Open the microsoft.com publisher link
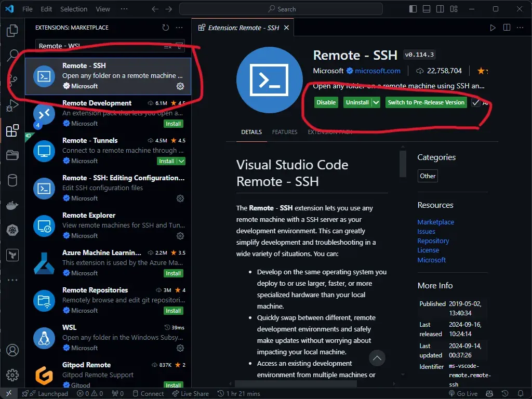The height and width of the screenshot is (399, 532). [x=377, y=71]
